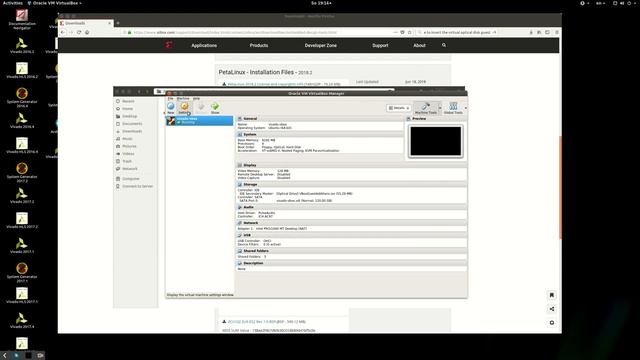Image resolution: width=640 pixels, height=360 pixels.
Task: Click the Firefox search box
Action: (457, 32)
